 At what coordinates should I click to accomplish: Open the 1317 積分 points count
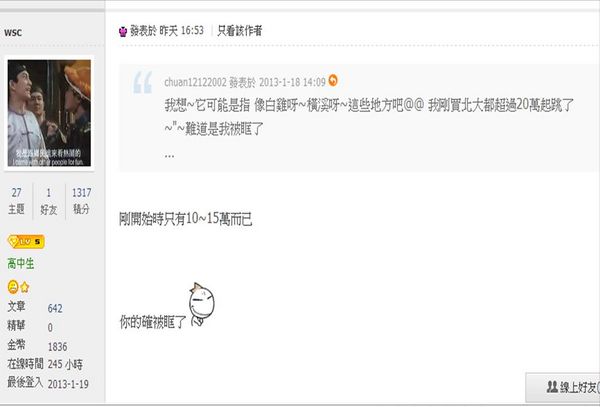[82, 201]
